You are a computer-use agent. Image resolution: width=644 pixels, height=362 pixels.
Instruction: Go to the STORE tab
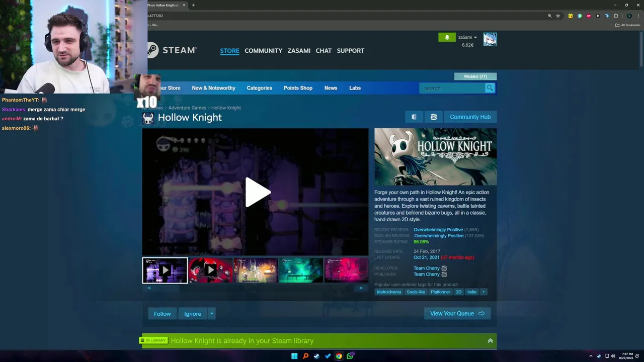229,51
